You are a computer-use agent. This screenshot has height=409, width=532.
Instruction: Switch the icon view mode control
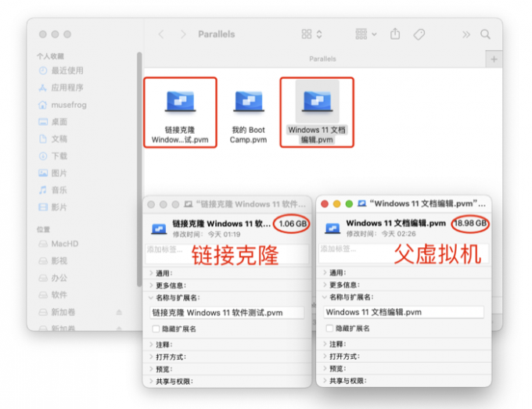pos(311,34)
